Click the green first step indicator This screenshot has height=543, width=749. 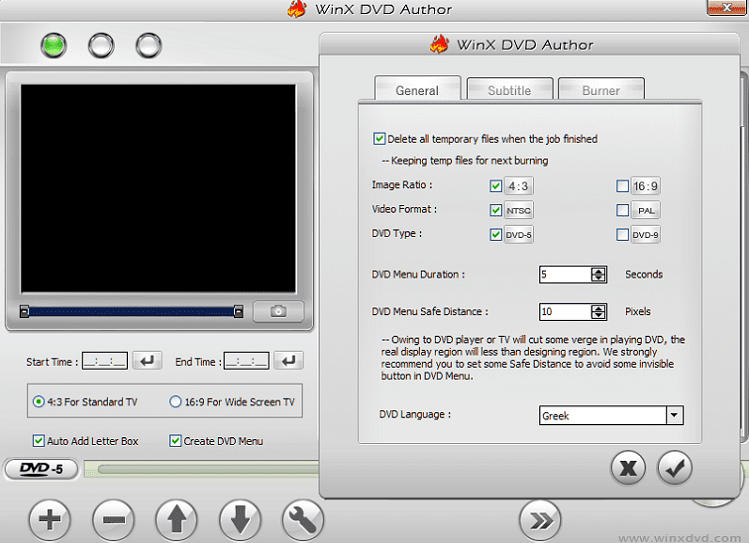pyautogui.click(x=54, y=45)
